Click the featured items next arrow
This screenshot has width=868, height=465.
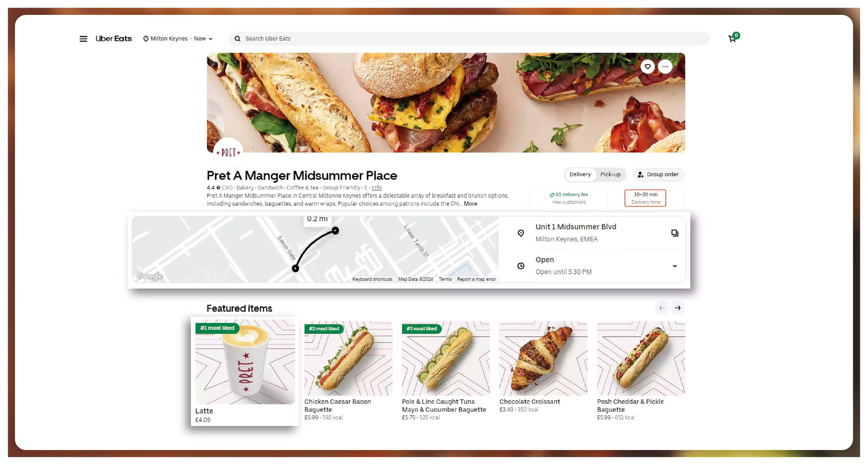pos(678,307)
